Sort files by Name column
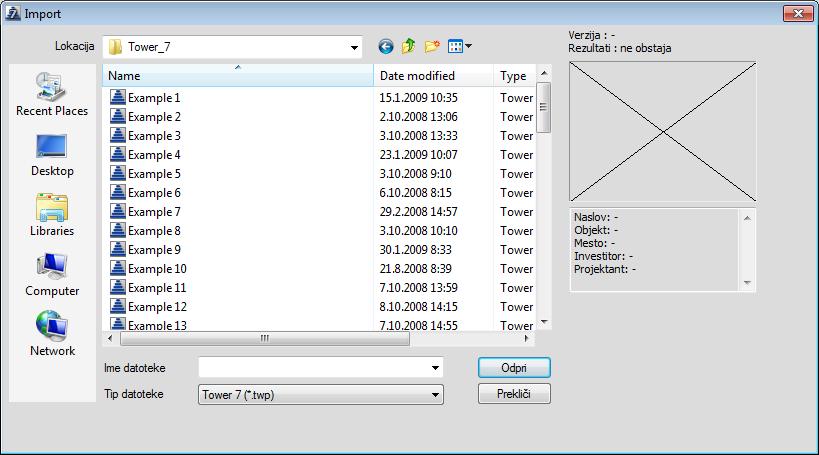The width and height of the screenshot is (819, 455). click(x=238, y=76)
